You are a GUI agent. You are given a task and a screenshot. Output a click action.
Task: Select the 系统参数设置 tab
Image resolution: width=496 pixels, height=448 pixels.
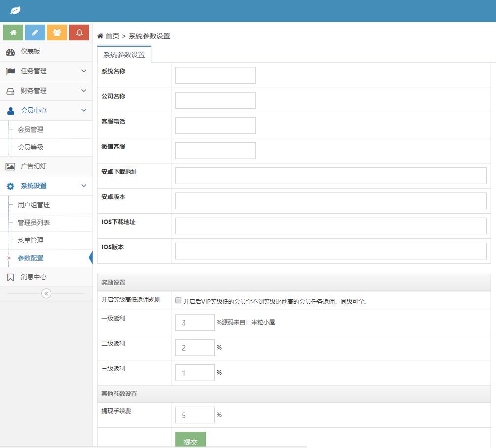tap(124, 55)
